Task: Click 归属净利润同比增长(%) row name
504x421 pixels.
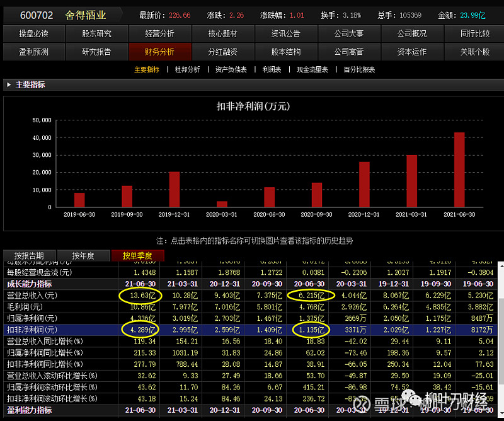Action: pos(45,353)
